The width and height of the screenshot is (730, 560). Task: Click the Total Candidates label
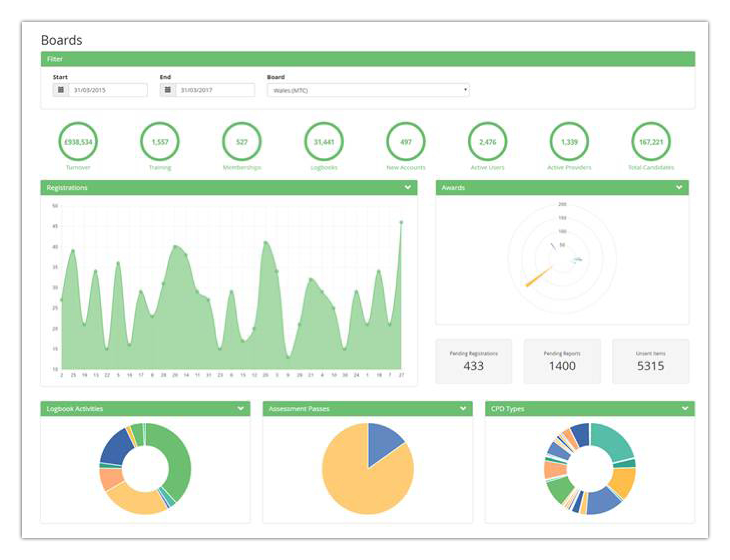[x=651, y=168]
